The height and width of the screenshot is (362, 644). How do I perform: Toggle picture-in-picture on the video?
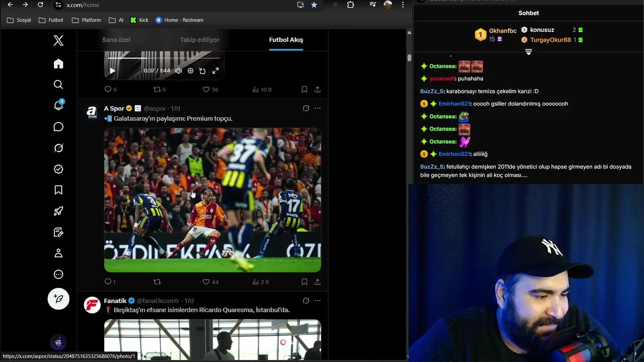pyautogui.click(x=202, y=71)
